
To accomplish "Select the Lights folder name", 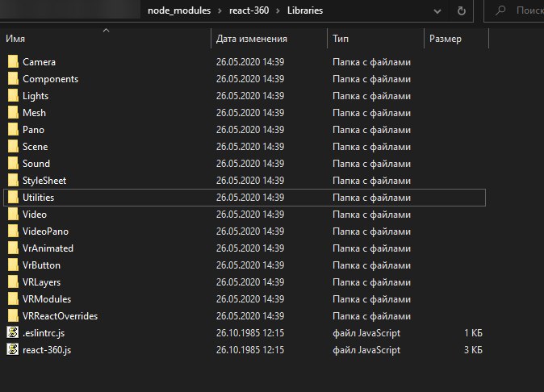I will tap(36, 96).
